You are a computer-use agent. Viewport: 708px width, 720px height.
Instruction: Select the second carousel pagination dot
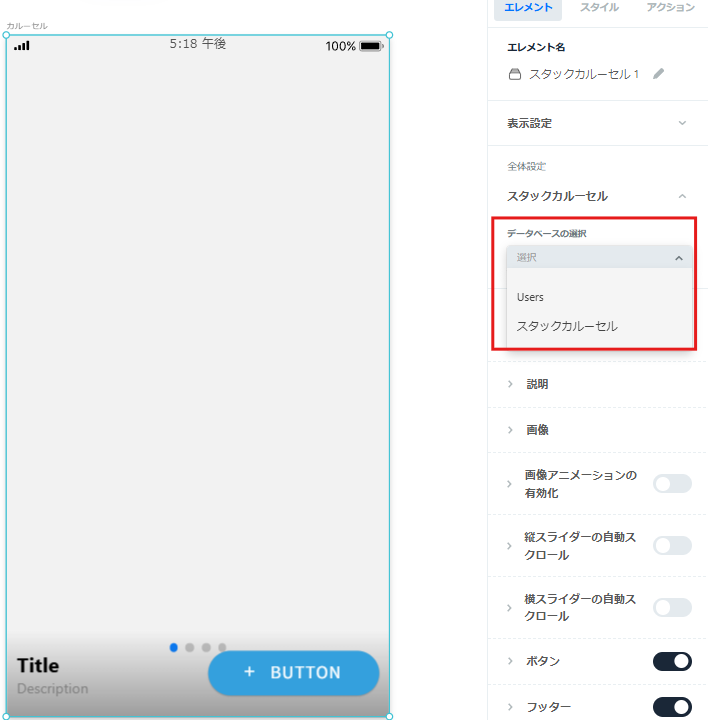click(190, 647)
